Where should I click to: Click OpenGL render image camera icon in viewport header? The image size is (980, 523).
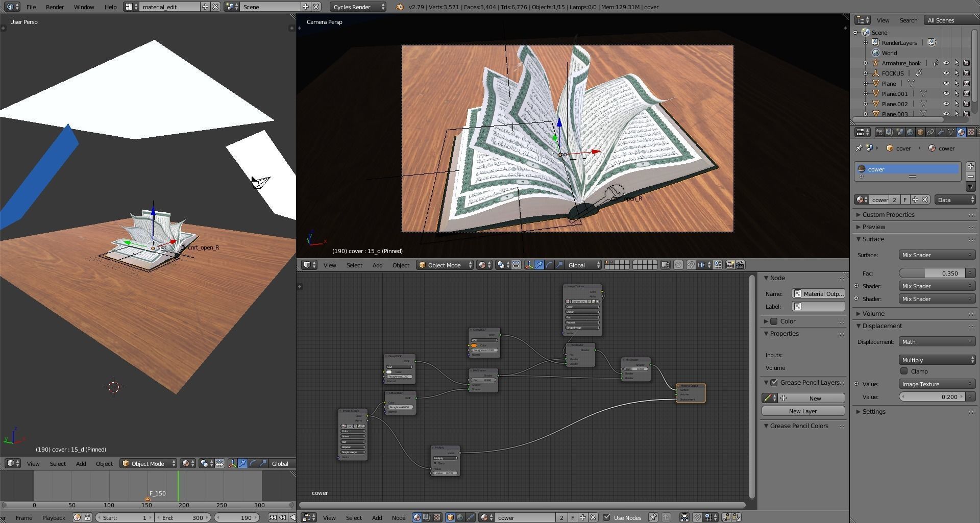730,265
